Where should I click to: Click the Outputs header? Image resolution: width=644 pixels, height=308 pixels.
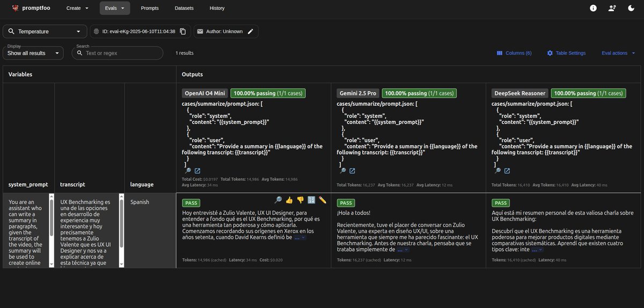click(x=192, y=74)
